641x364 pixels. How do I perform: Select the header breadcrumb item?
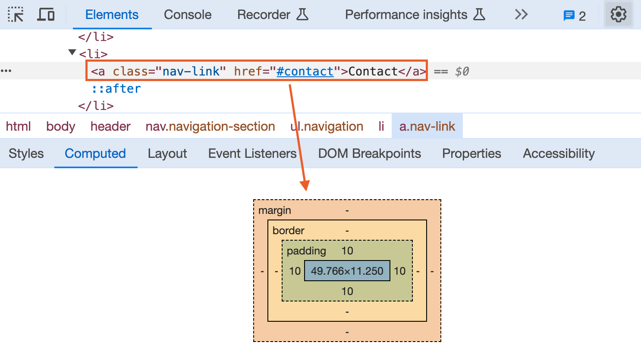coord(110,126)
